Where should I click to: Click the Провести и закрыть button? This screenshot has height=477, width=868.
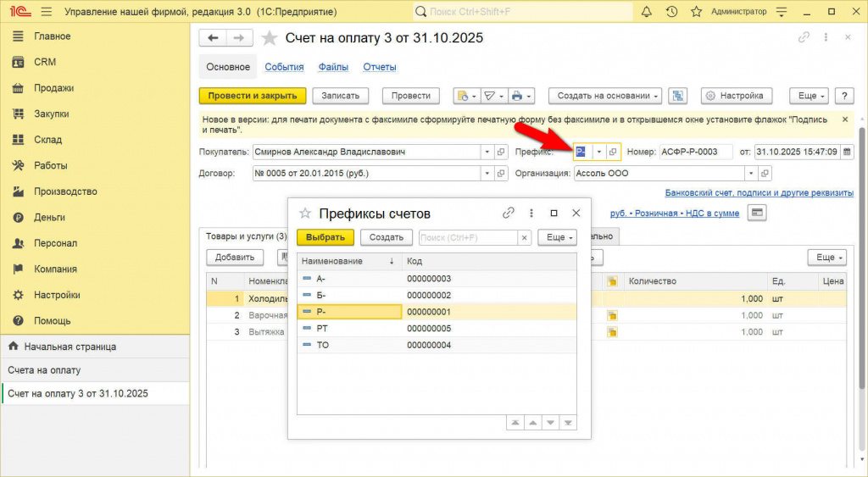[252, 96]
